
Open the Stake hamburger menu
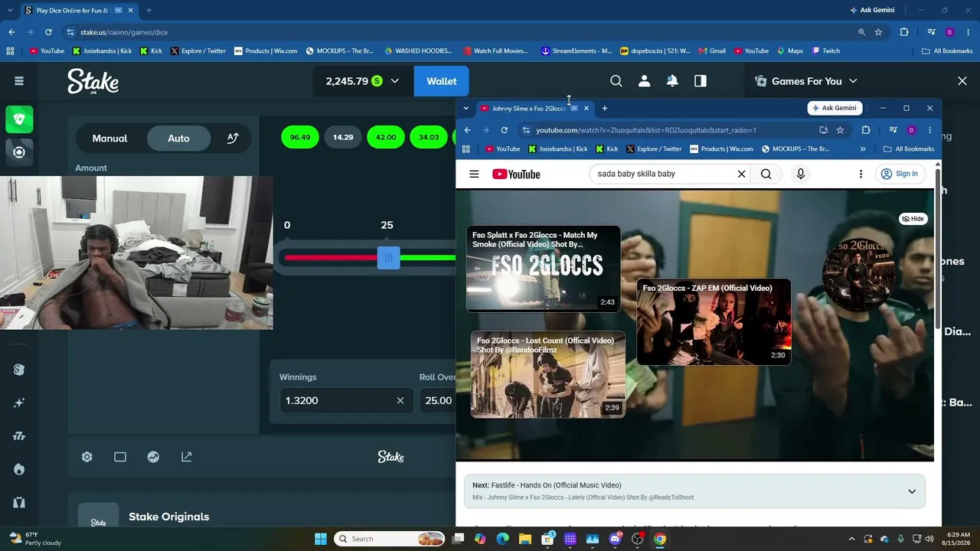coord(19,81)
